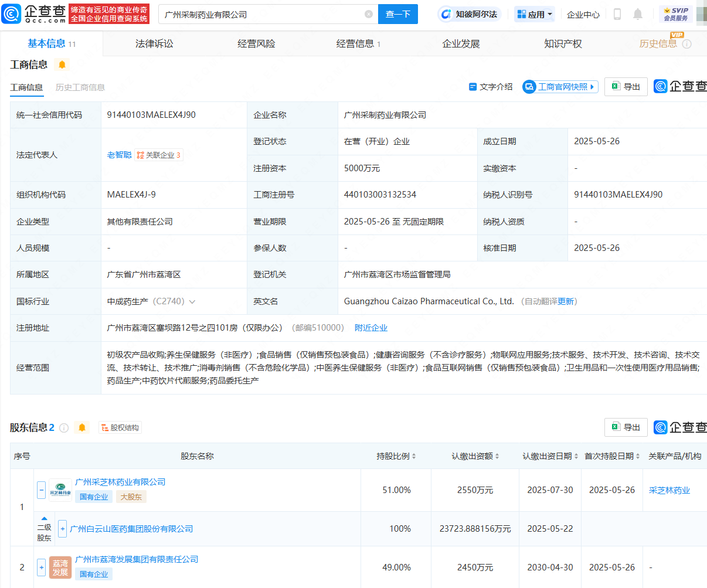Image resolution: width=707 pixels, height=588 pixels.
Task: Click the 51.00% shareholding cell
Action: click(x=396, y=490)
